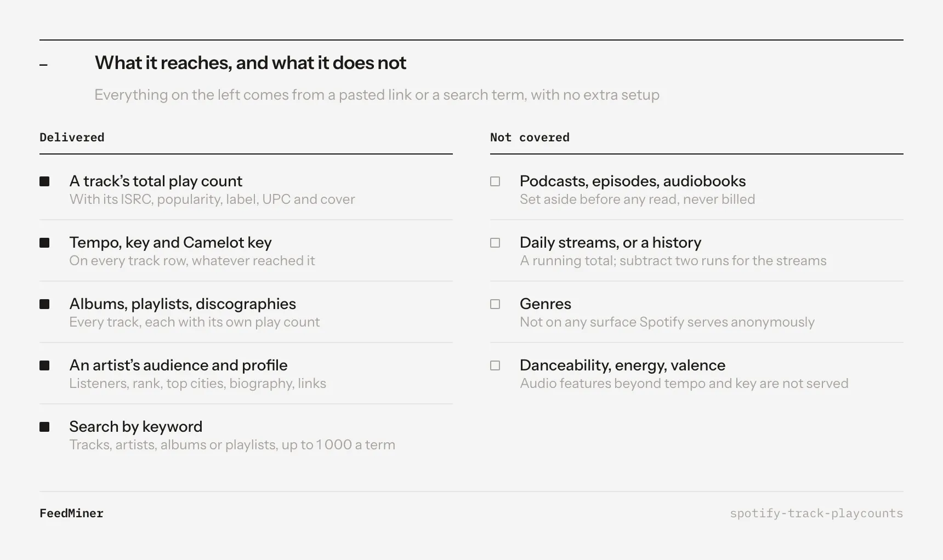Click 'Not on any surface Spotify serves anonymously'
This screenshot has height=560, width=943.
[667, 322]
